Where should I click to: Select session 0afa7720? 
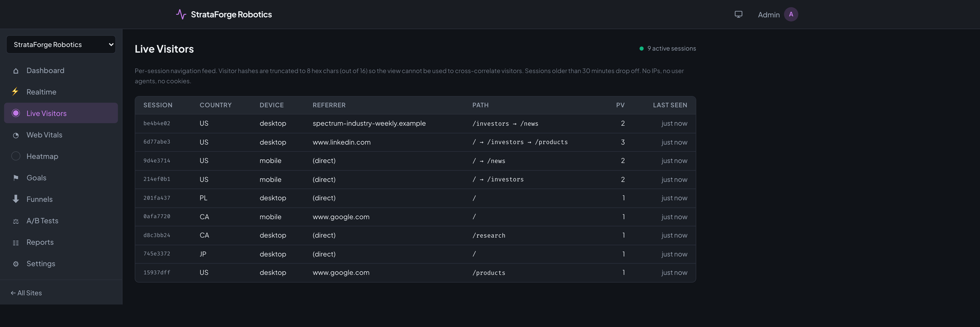pos(157,217)
